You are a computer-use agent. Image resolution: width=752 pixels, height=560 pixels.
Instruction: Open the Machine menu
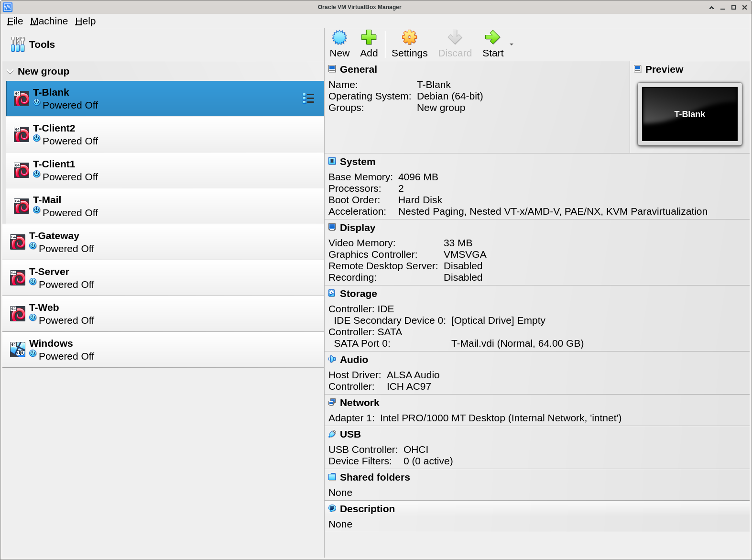49,21
